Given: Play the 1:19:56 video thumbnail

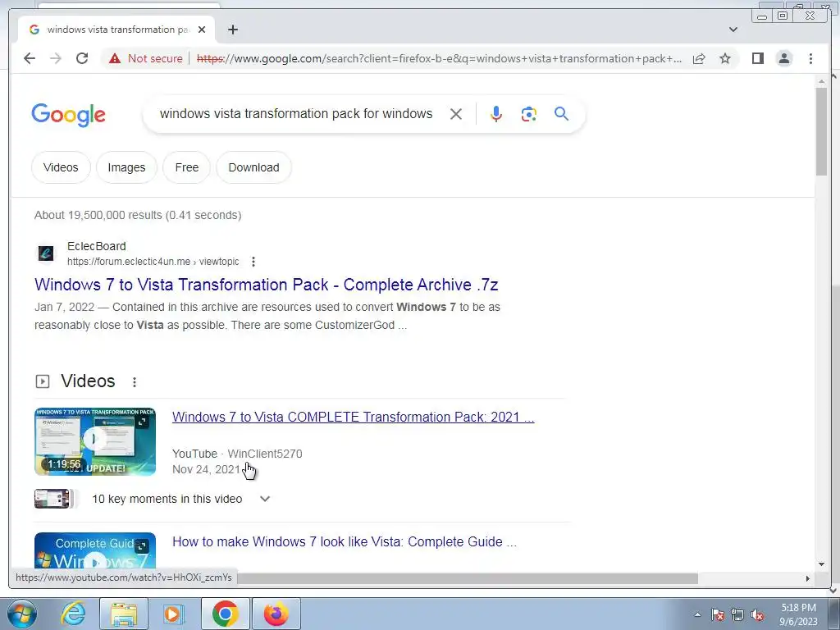Looking at the screenshot, I should coord(95,441).
